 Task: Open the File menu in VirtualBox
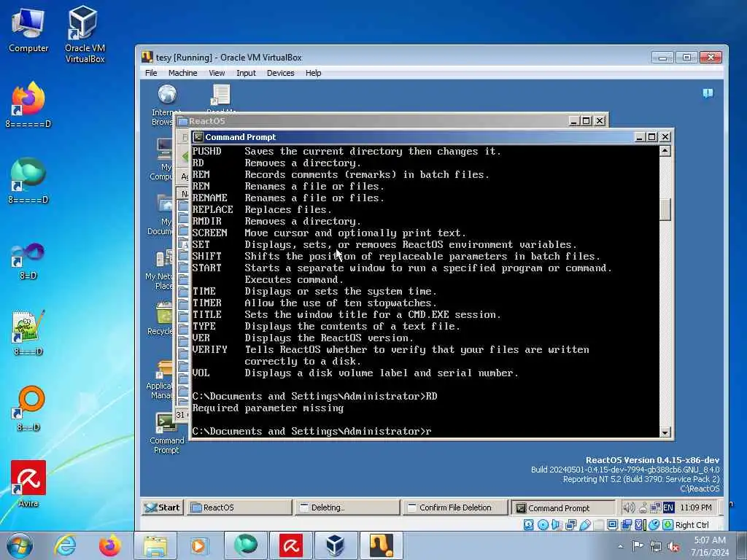point(151,73)
